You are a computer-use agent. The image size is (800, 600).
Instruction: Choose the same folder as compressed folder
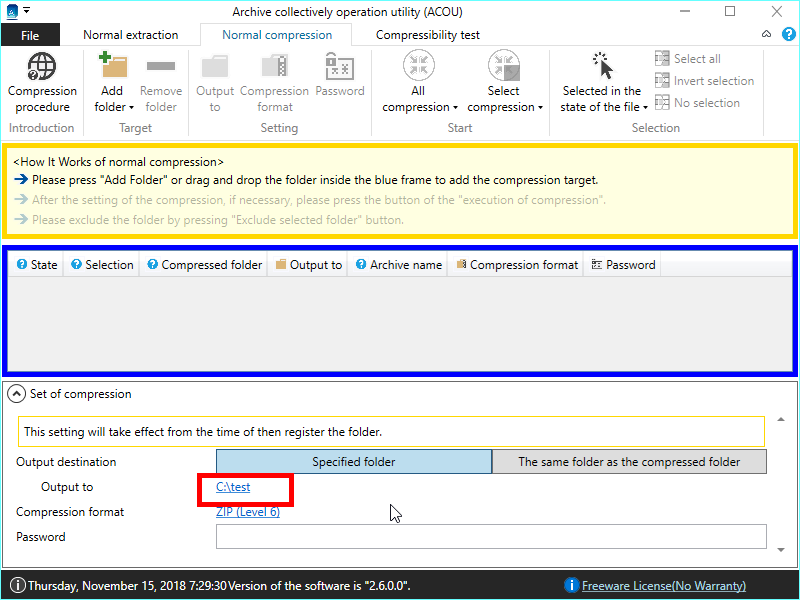(x=629, y=462)
